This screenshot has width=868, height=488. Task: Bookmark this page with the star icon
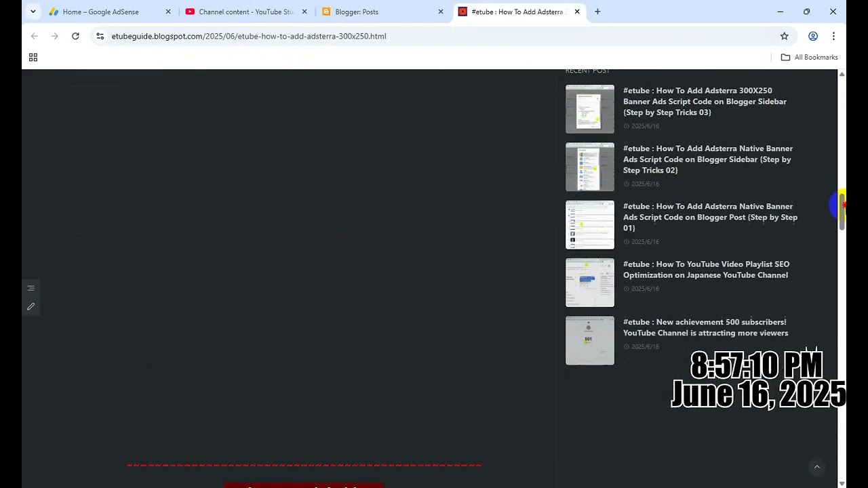pos(785,36)
